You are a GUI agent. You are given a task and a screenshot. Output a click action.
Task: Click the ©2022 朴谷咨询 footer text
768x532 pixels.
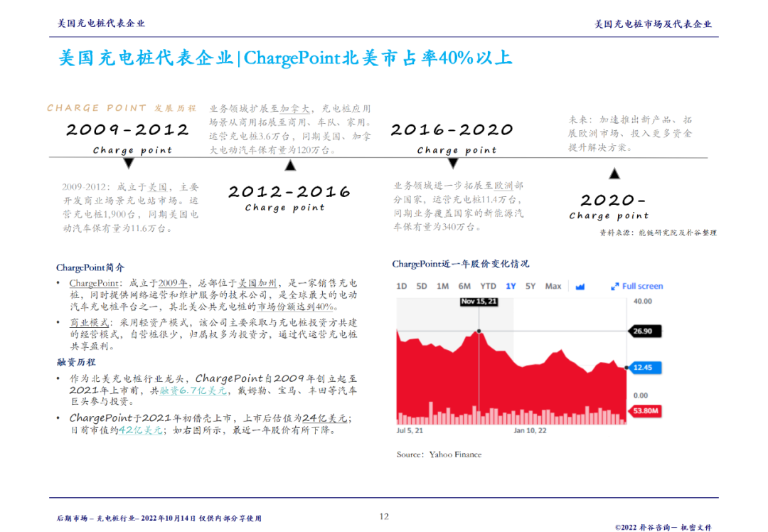(663, 527)
